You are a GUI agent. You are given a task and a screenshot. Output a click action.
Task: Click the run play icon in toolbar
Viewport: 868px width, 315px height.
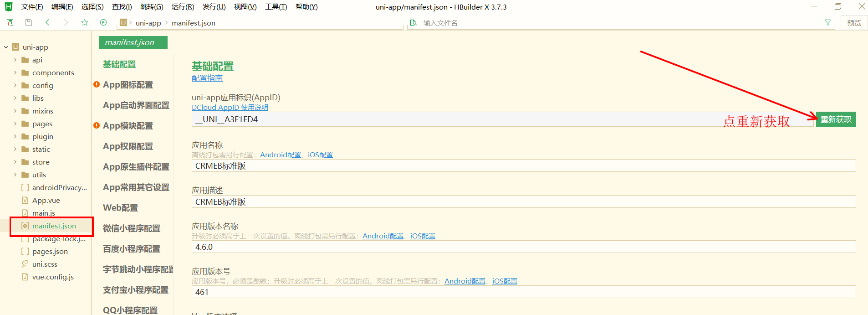pyautogui.click(x=103, y=22)
